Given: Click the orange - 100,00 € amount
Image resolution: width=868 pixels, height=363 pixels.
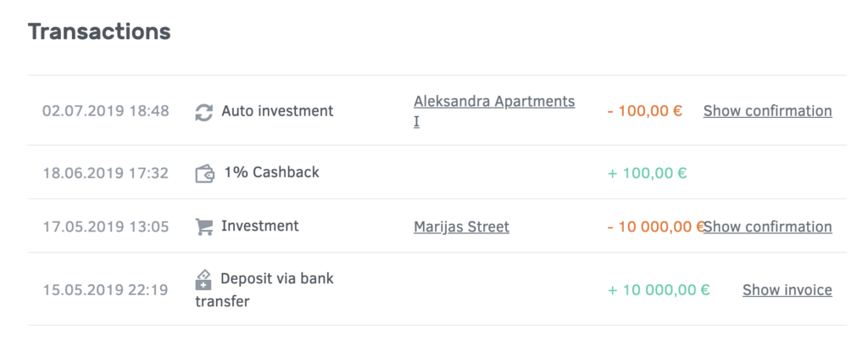Looking at the screenshot, I should (x=645, y=111).
